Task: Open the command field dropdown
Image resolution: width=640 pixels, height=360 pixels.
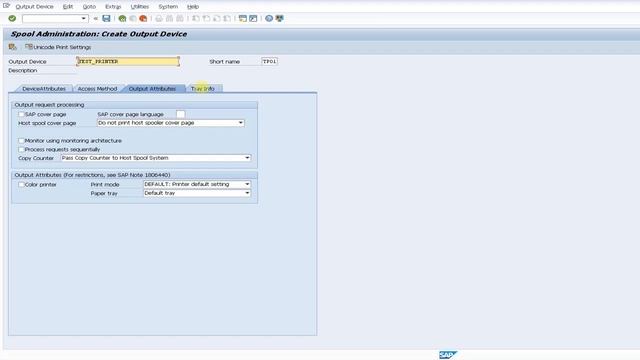Action: click(84, 18)
